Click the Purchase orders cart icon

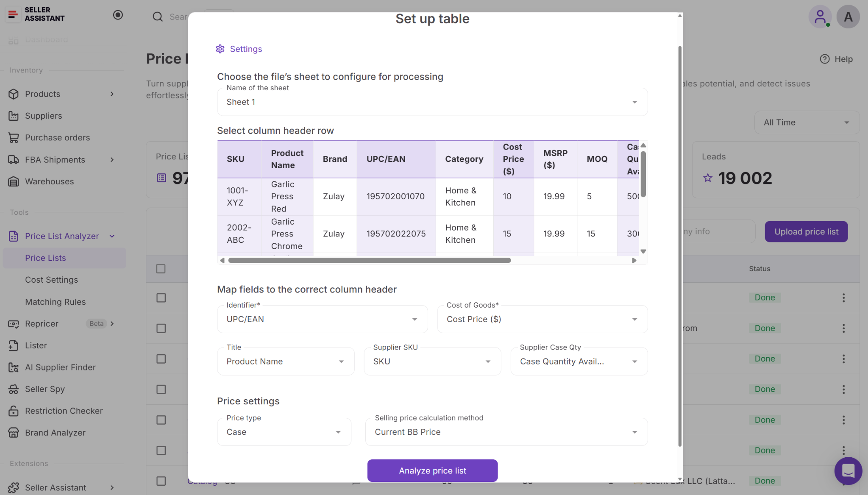pyautogui.click(x=14, y=138)
